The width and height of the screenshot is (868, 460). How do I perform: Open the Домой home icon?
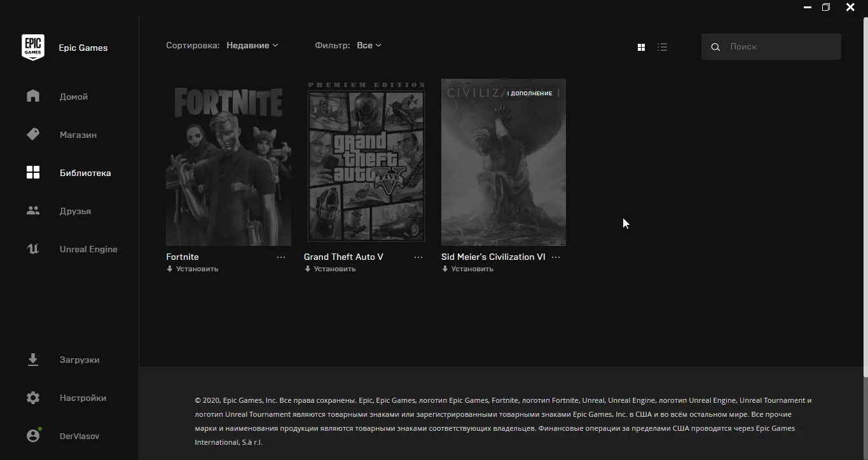tap(33, 96)
